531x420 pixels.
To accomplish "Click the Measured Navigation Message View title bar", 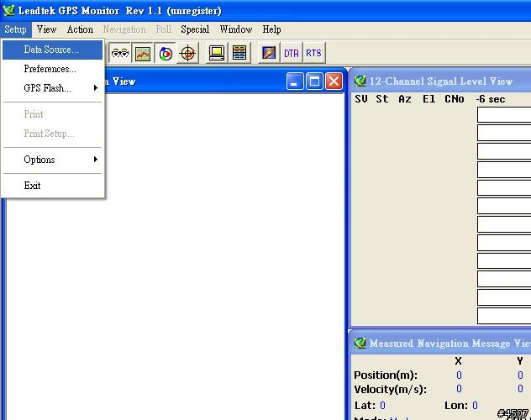I will click(x=440, y=344).
